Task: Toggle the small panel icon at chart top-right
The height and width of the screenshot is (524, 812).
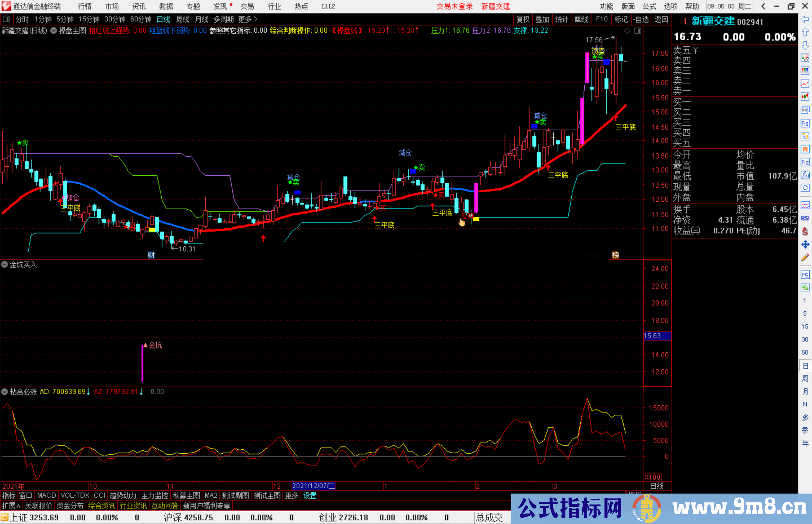Action: pos(638,31)
